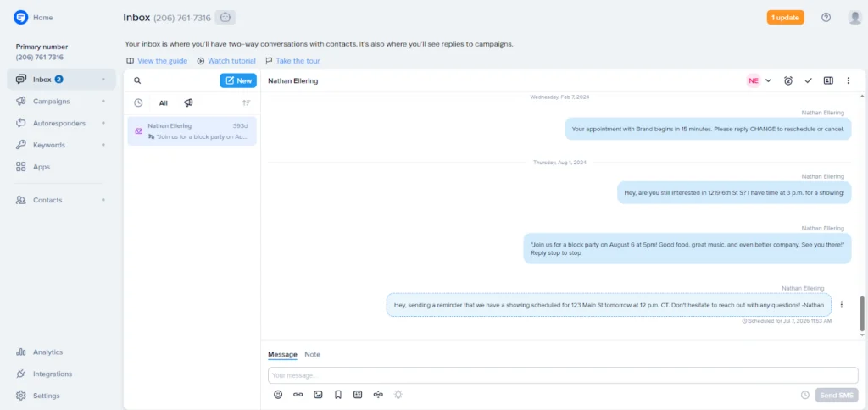Open Campaigns in the sidebar
868x410 pixels.
[x=52, y=101]
